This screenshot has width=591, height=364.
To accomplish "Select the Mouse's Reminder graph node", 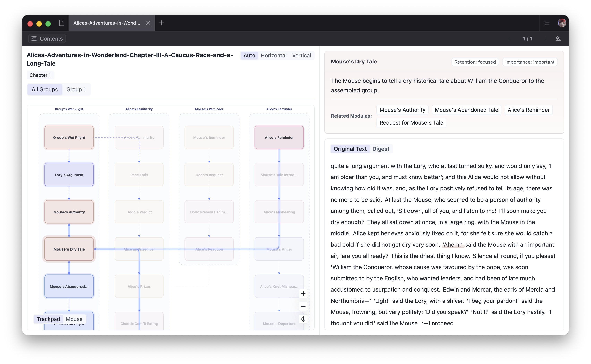I will (209, 137).
